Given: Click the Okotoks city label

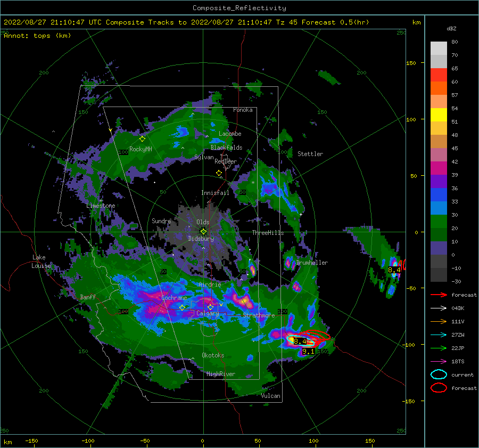Looking at the screenshot, I should pos(213,355).
